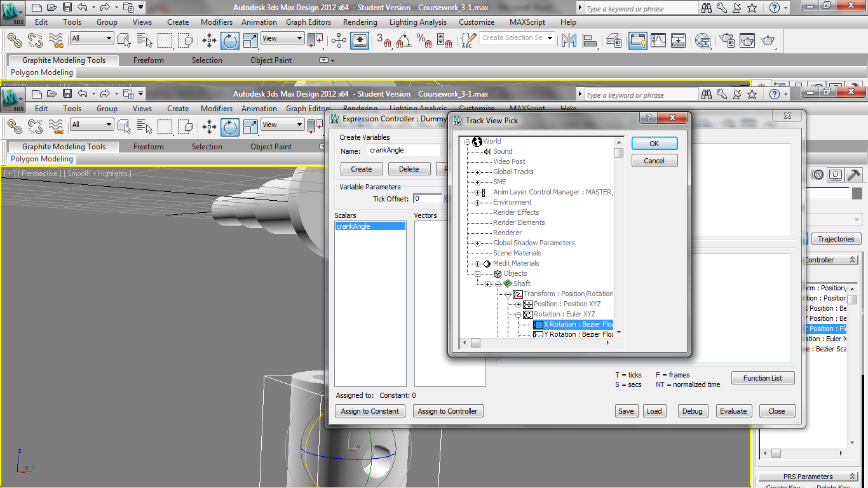Viewport: 868px width, 488px height.
Task: Click the Rotation Euler XYZ track icon
Action: pos(528,315)
